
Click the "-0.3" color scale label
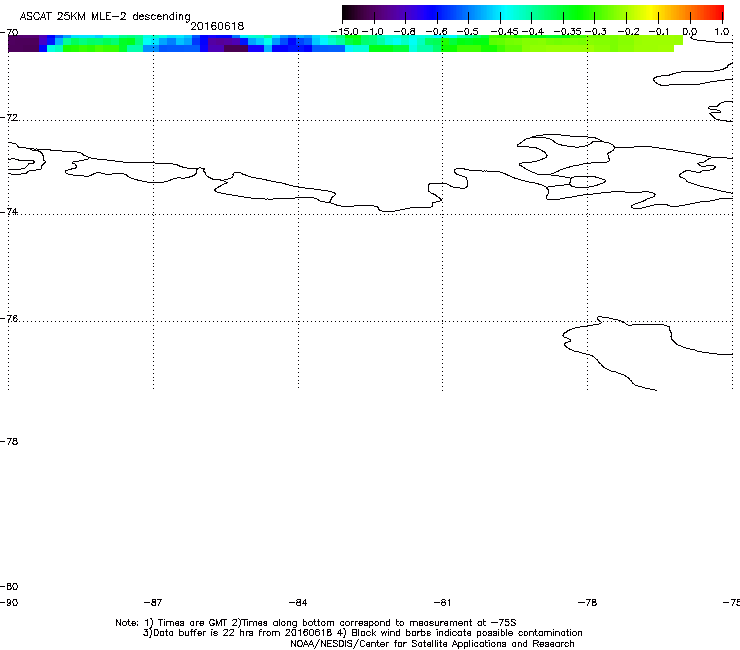(596, 32)
